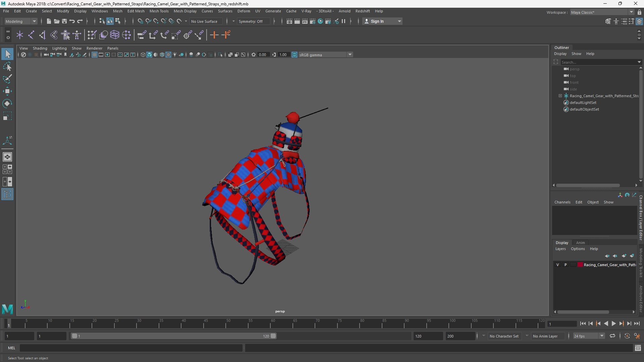Screen dimensions: 644x362
Task: Select the arrow Select tool
Action: pyautogui.click(x=7, y=54)
